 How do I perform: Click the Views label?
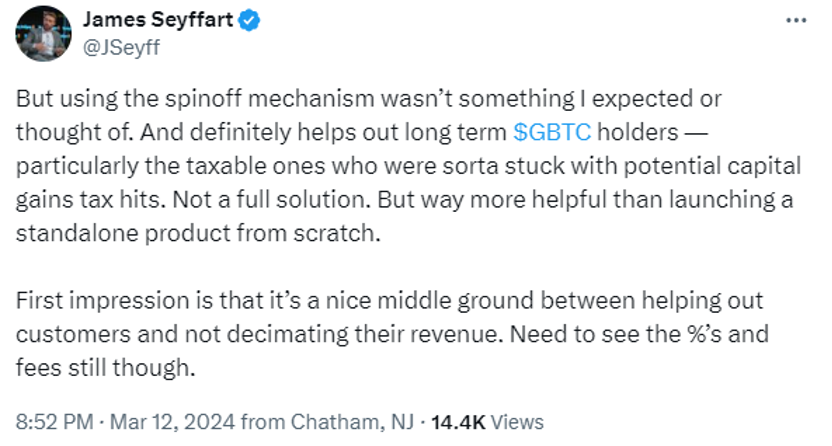tap(518, 421)
